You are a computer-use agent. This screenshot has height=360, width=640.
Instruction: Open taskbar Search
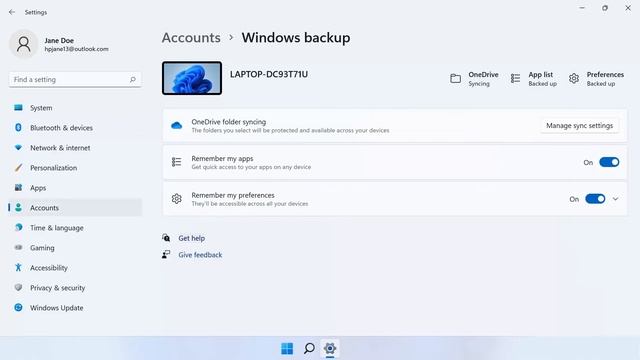(x=309, y=348)
